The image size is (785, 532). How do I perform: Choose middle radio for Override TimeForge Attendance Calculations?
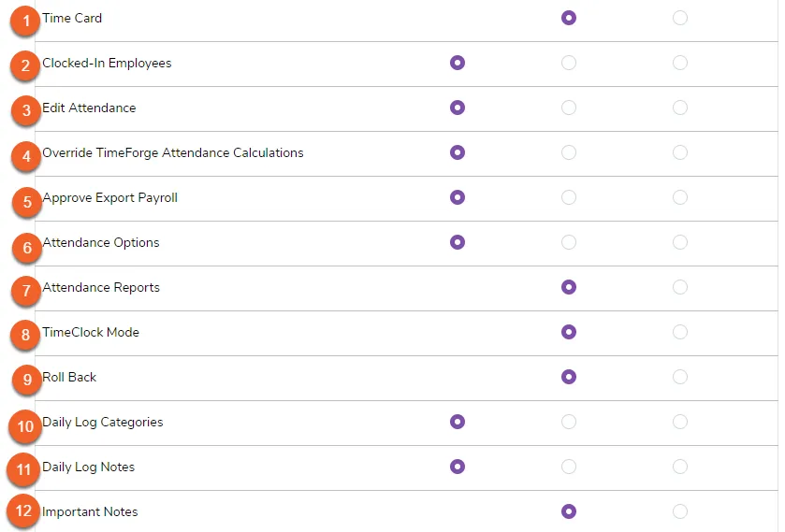tap(569, 152)
